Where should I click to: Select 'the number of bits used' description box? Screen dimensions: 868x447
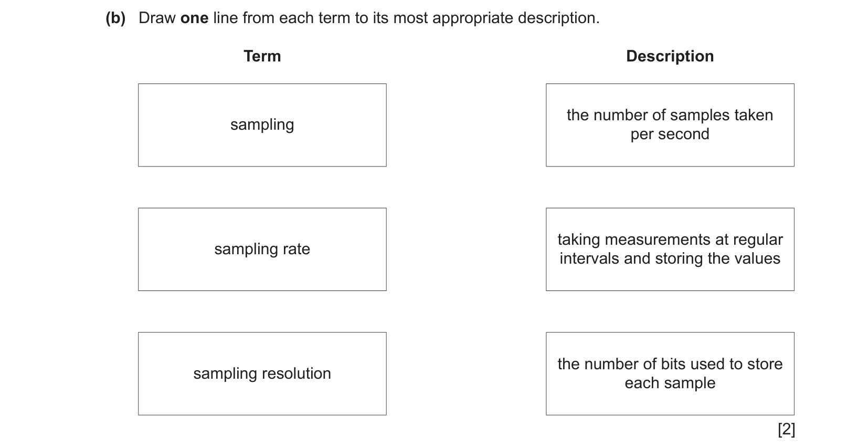[x=670, y=373]
